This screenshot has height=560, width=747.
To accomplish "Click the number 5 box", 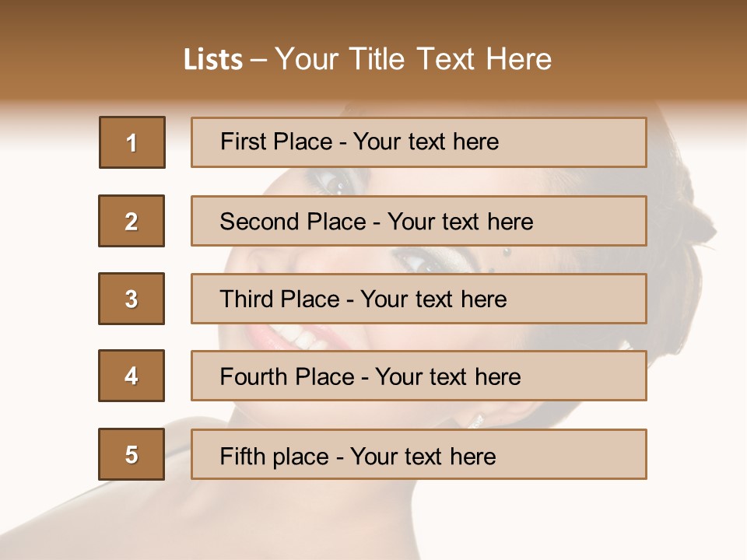I will pos(132,454).
